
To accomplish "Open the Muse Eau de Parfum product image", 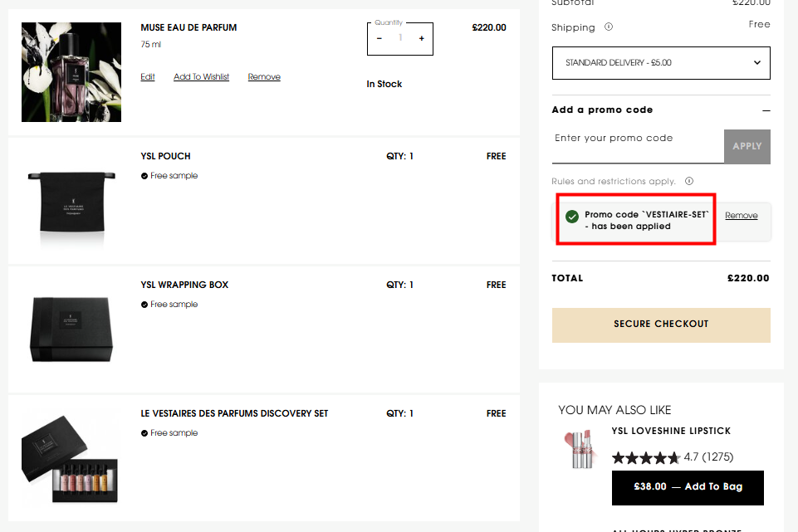I will click(71, 72).
